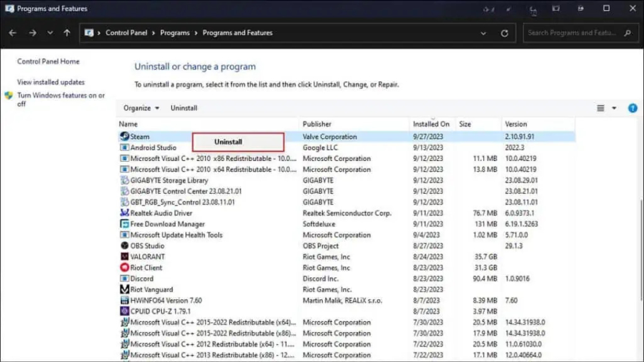The image size is (644, 362).
Task: Click the Up one level arrow
Action: (67, 33)
